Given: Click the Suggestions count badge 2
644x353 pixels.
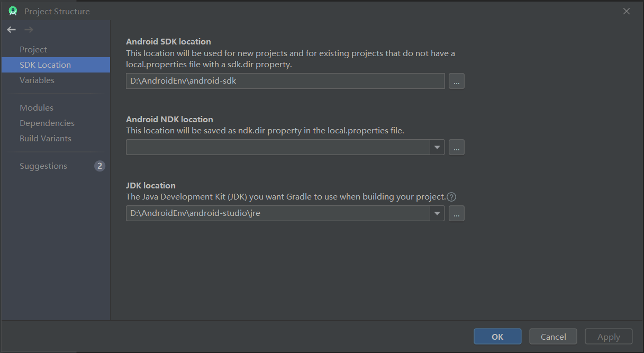Looking at the screenshot, I should [x=99, y=166].
